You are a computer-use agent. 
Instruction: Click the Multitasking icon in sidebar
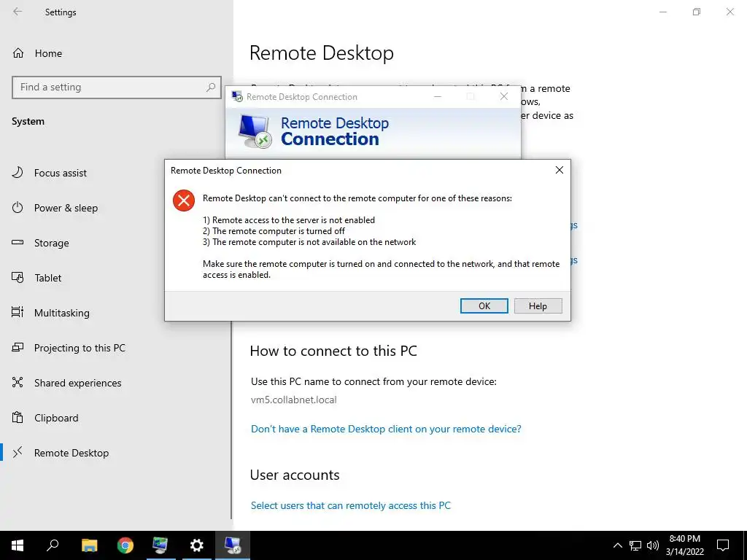18,312
